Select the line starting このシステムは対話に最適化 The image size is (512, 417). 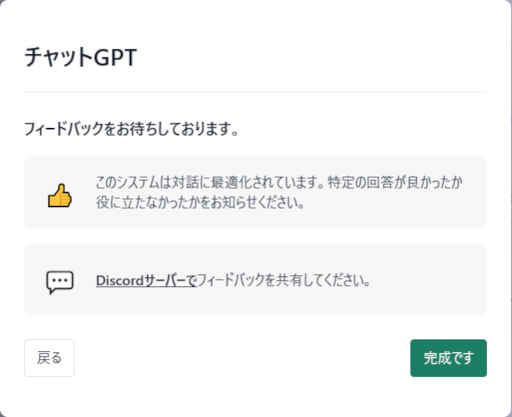279,182
